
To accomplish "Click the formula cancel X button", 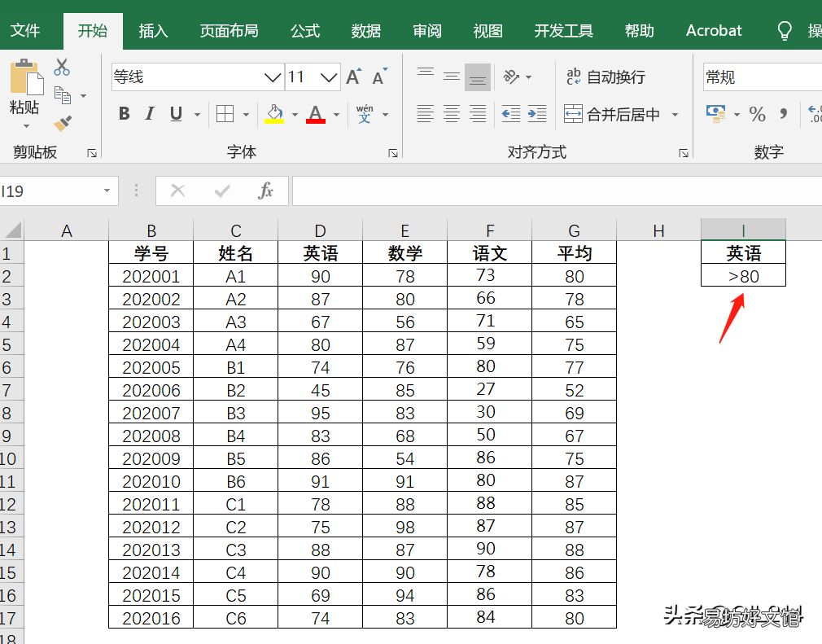I will point(178,191).
